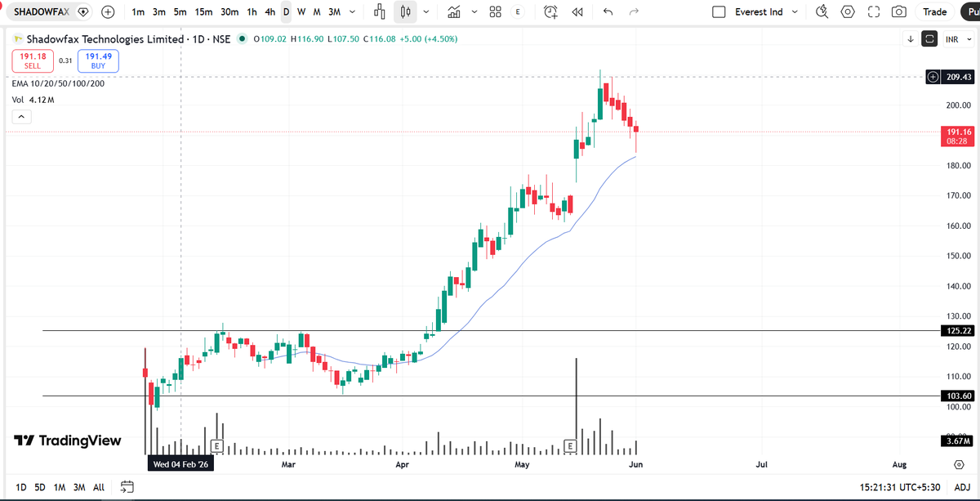Select the 103.60 horizontal line label
This screenshot has width=980, height=501.
pyautogui.click(x=958, y=396)
